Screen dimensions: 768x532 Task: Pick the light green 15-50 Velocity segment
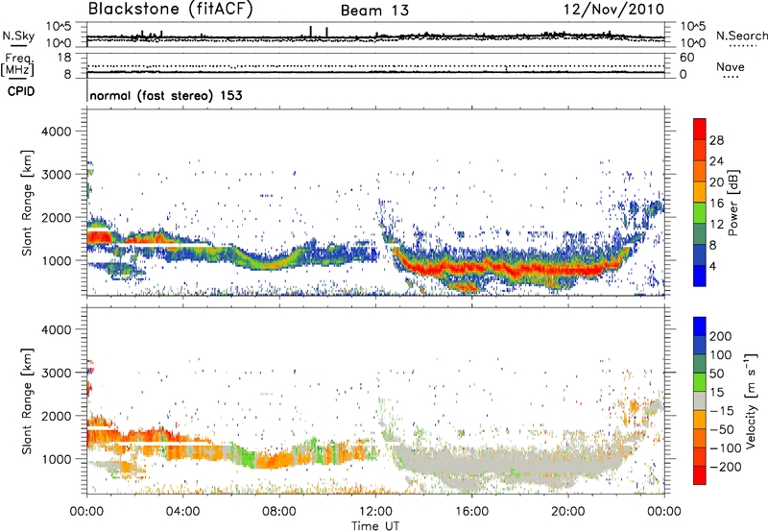[700, 382]
